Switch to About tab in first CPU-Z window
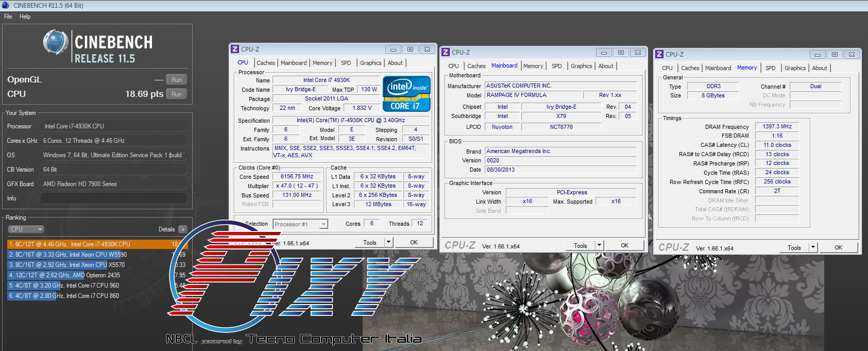Viewport: 868px width, 351px height. 395,63
